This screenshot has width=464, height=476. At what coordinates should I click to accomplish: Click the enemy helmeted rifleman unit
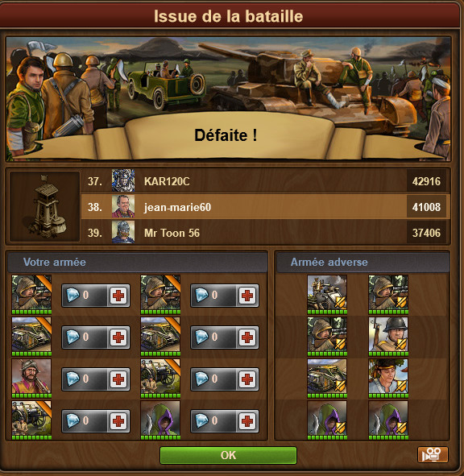click(388, 337)
